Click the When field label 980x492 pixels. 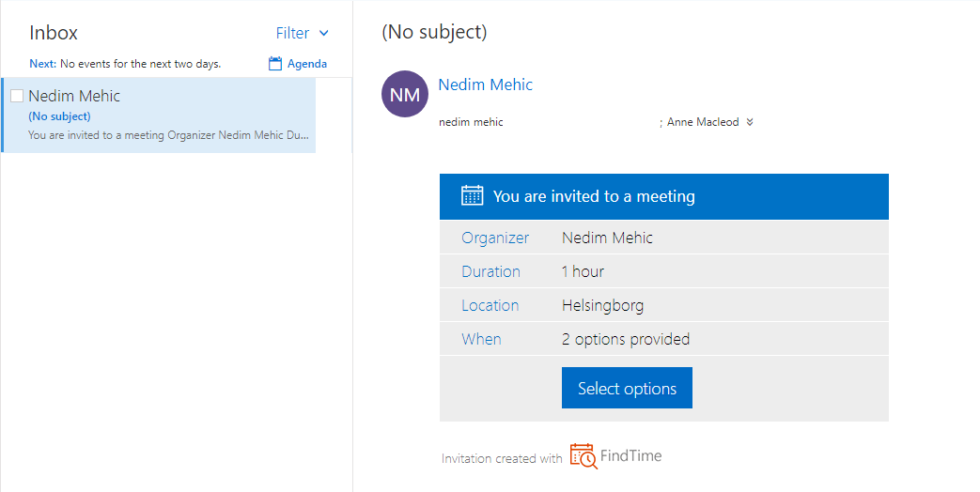481,339
